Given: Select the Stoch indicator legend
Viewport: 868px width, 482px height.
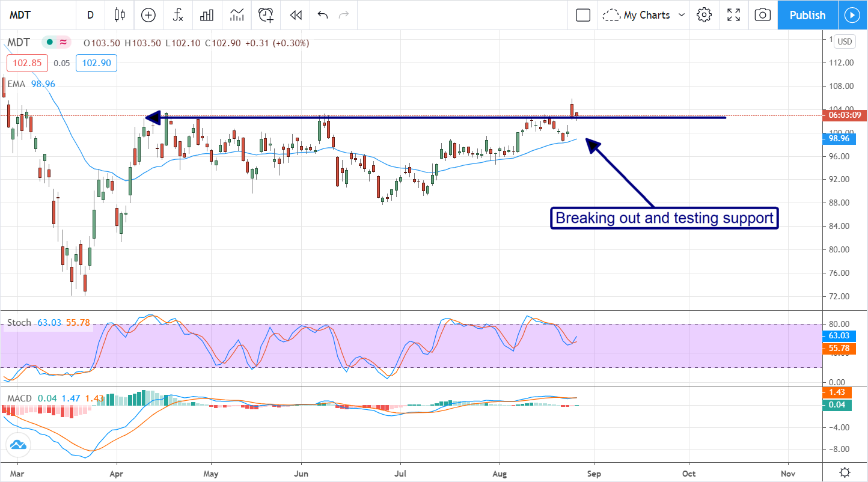Looking at the screenshot, I should point(19,323).
